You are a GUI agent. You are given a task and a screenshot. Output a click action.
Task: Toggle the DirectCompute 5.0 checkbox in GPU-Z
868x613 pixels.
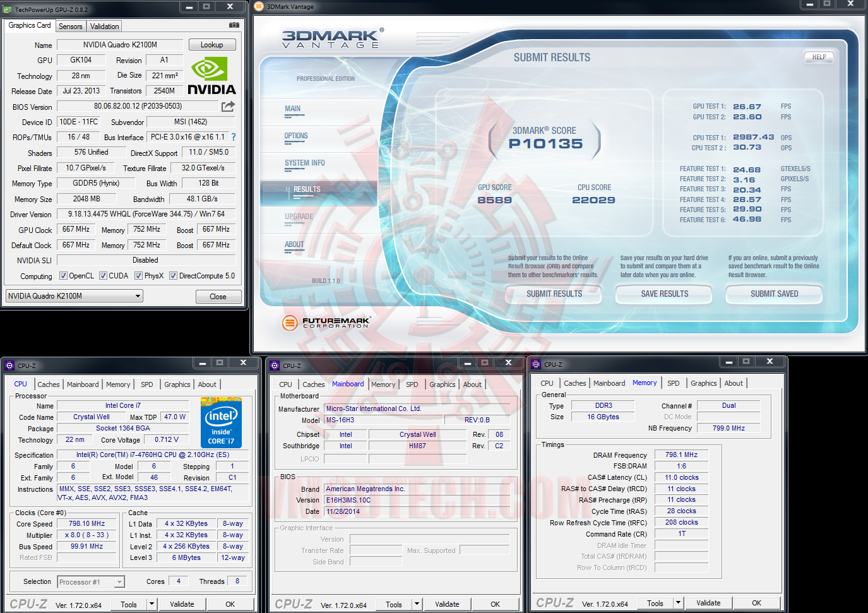[x=173, y=276]
